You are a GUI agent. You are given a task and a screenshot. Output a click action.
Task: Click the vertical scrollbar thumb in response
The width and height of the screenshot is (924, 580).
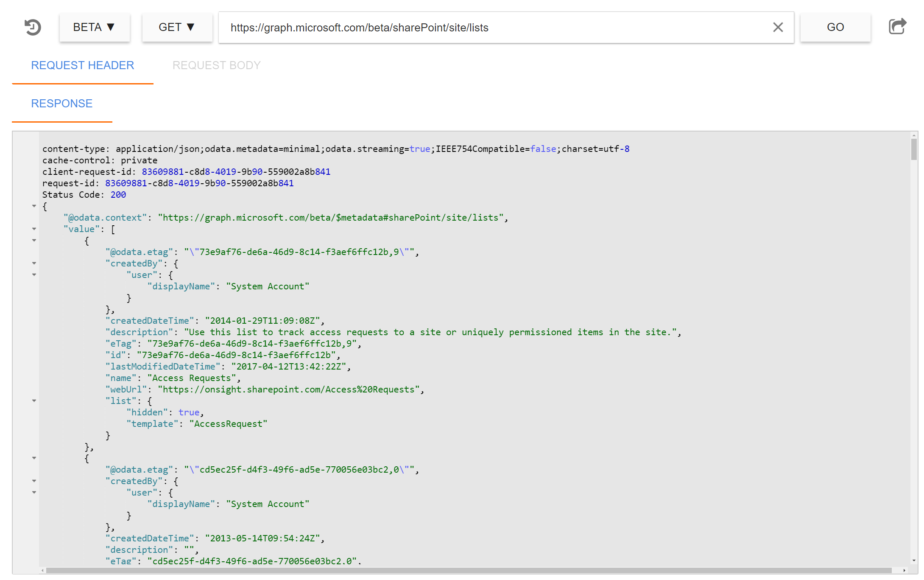pos(914,149)
